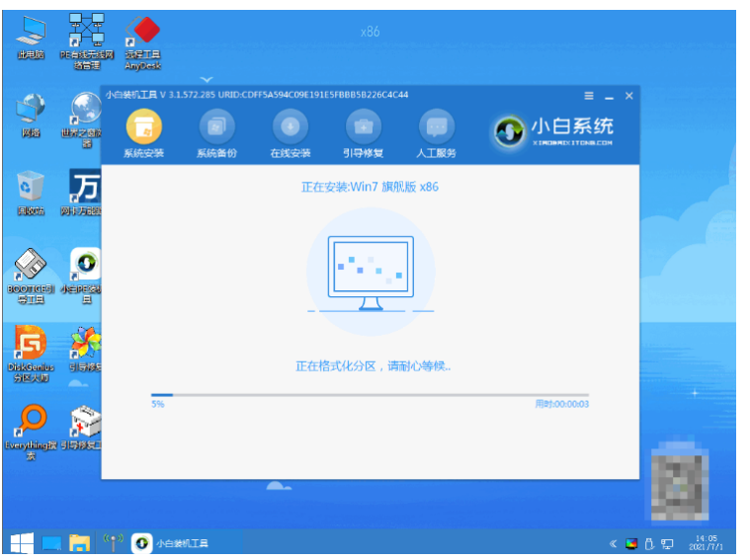Open the desktop/computer taskbar icon
This screenshot has height=560, width=750.
point(51,544)
